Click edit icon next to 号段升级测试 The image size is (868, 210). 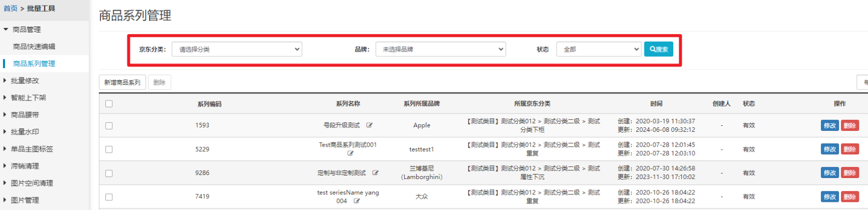(x=370, y=125)
